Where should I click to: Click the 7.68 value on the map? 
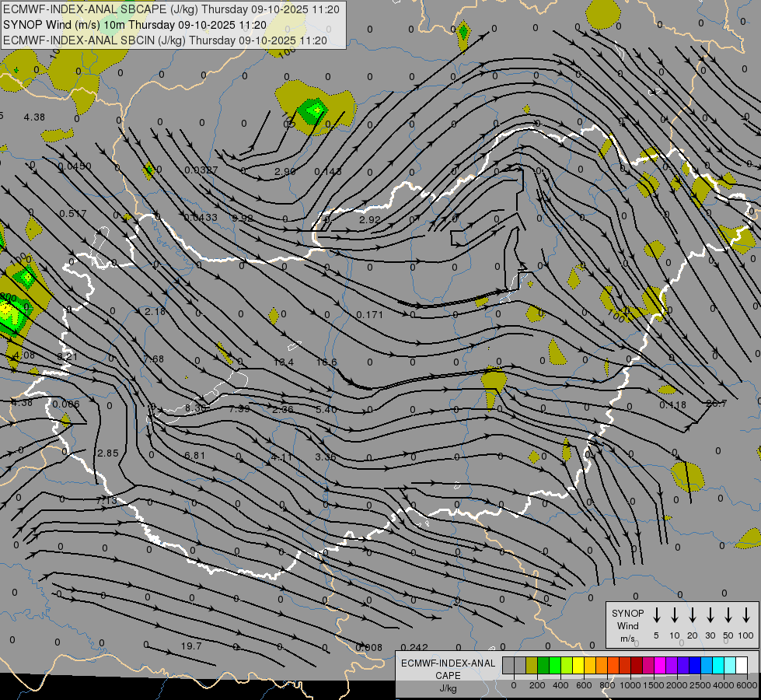tap(154, 359)
